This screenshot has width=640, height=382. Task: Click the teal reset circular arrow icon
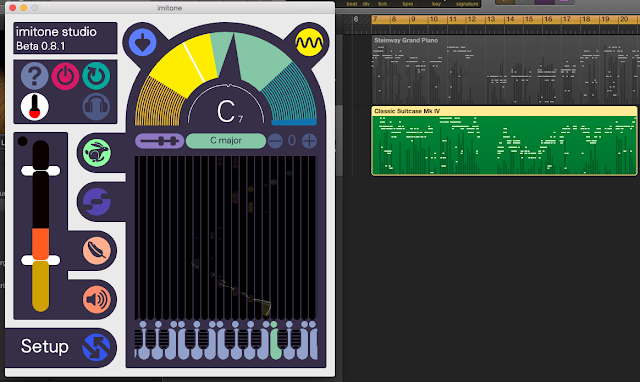pos(96,76)
